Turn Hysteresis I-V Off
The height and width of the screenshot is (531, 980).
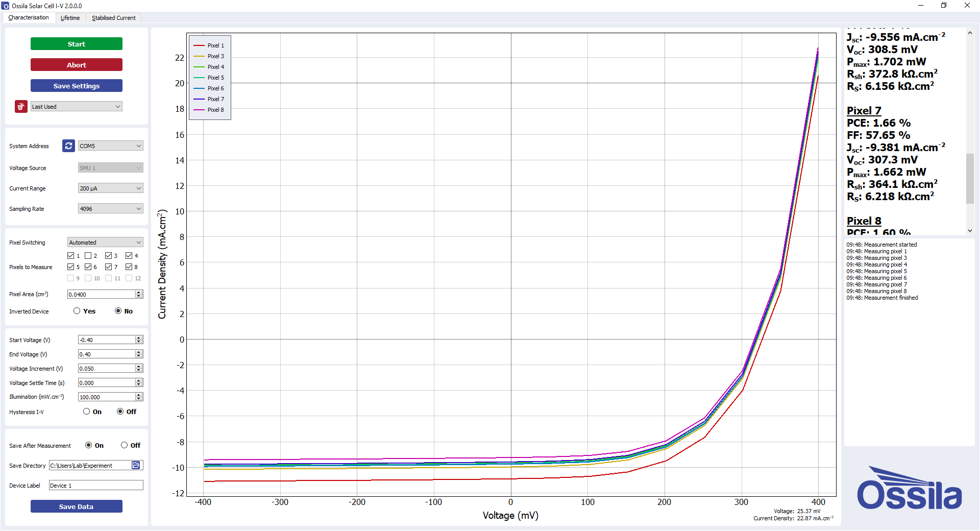coord(120,411)
